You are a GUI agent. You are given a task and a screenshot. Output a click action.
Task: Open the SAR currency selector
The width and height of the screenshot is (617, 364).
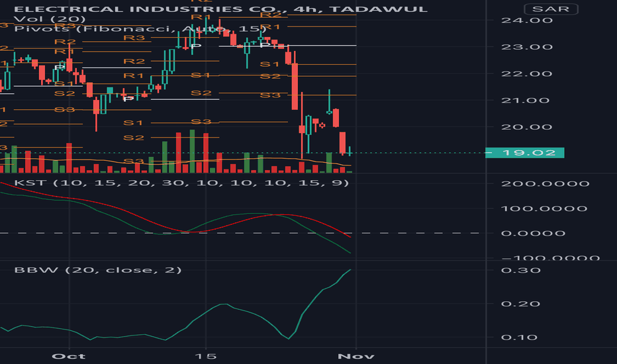[x=551, y=9]
